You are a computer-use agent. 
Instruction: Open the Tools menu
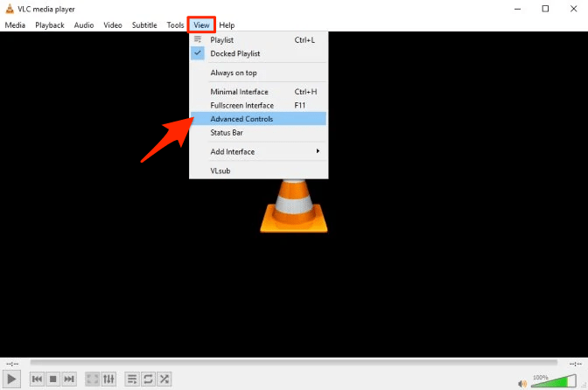coord(175,25)
